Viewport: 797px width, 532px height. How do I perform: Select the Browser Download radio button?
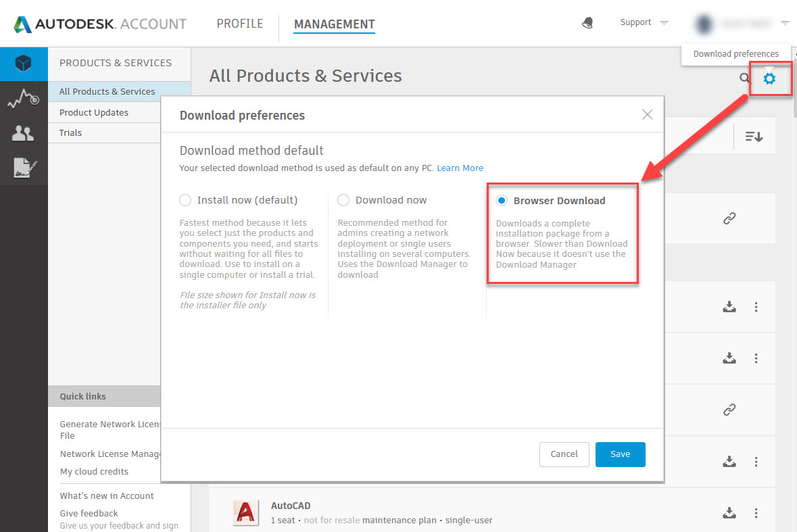(502, 201)
